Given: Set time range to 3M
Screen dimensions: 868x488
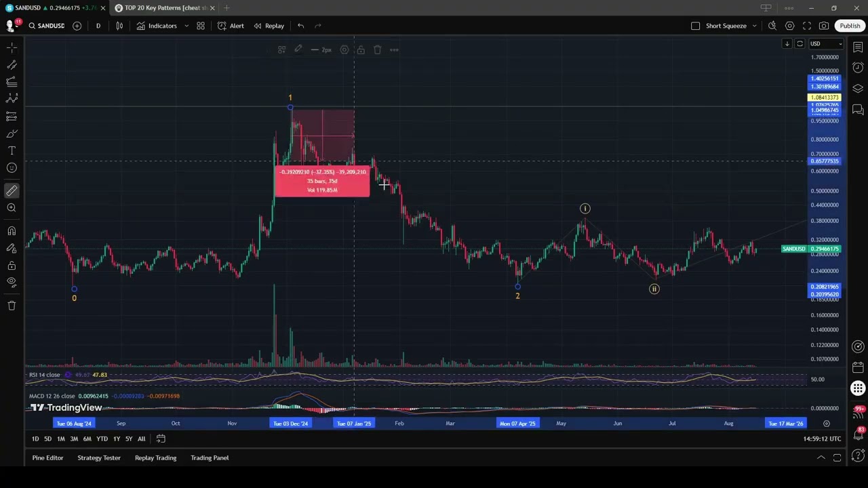Looking at the screenshot, I should click(x=74, y=439).
